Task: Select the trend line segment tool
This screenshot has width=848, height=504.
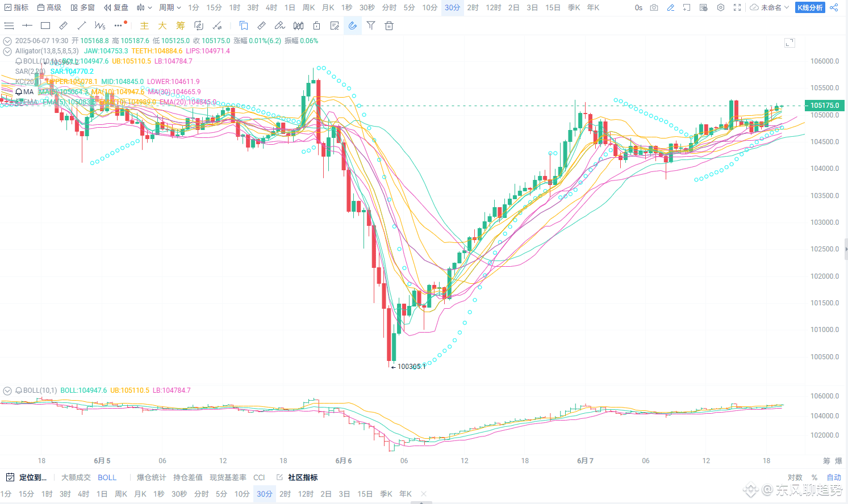Action: point(82,26)
